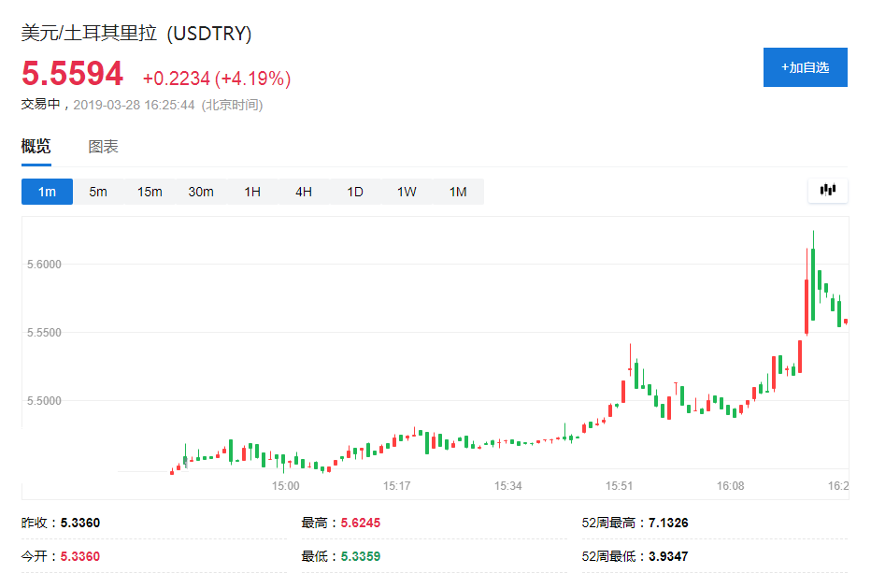Select the 1m time interval
871x588 pixels.
click(x=47, y=192)
